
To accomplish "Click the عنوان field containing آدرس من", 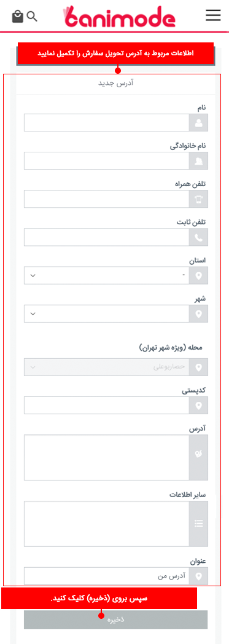I will 107,576.
